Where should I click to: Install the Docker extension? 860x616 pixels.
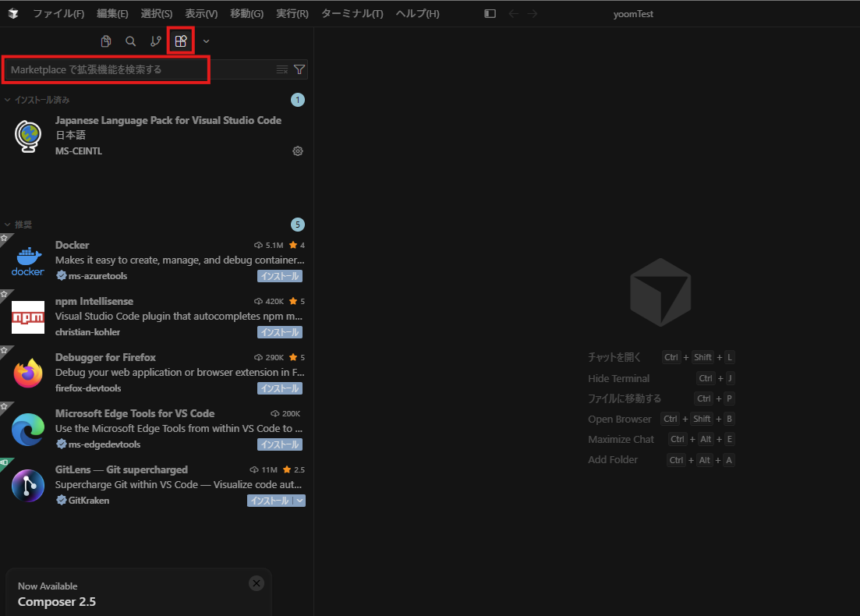click(x=280, y=276)
